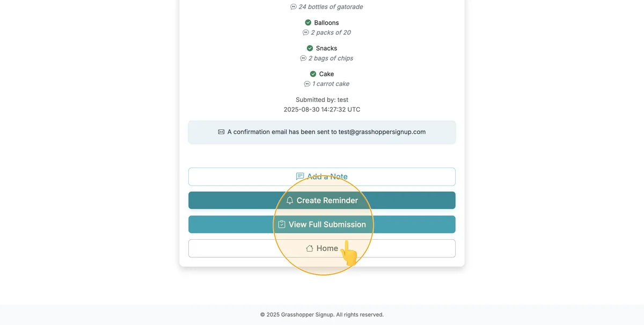This screenshot has width=644, height=325.
Task: Click the comment icon next to 2 packs of 20
Action: [305, 33]
